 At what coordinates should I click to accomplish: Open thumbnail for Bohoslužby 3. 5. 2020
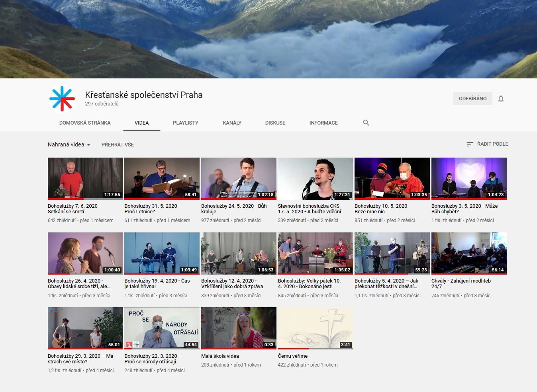468,178
